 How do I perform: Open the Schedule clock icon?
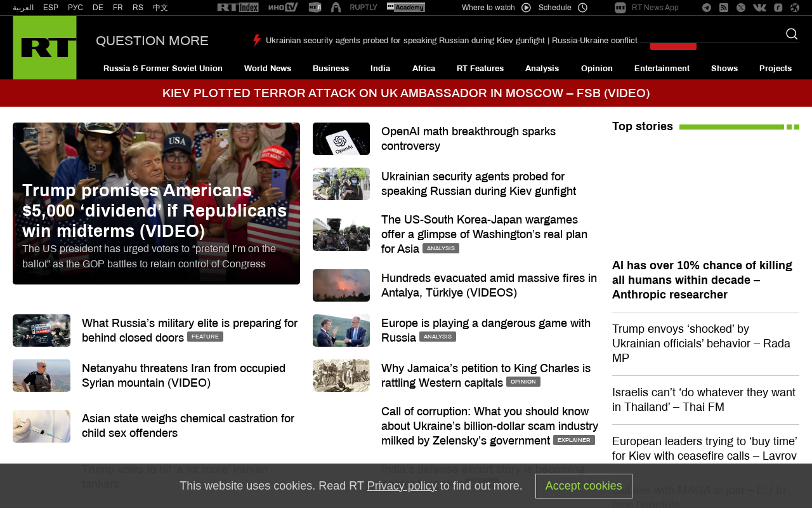pyautogui.click(x=582, y=8)
